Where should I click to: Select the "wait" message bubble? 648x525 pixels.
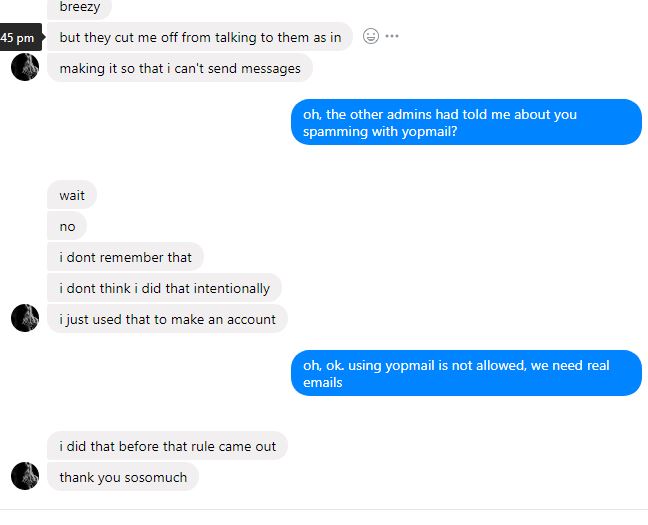72,195
